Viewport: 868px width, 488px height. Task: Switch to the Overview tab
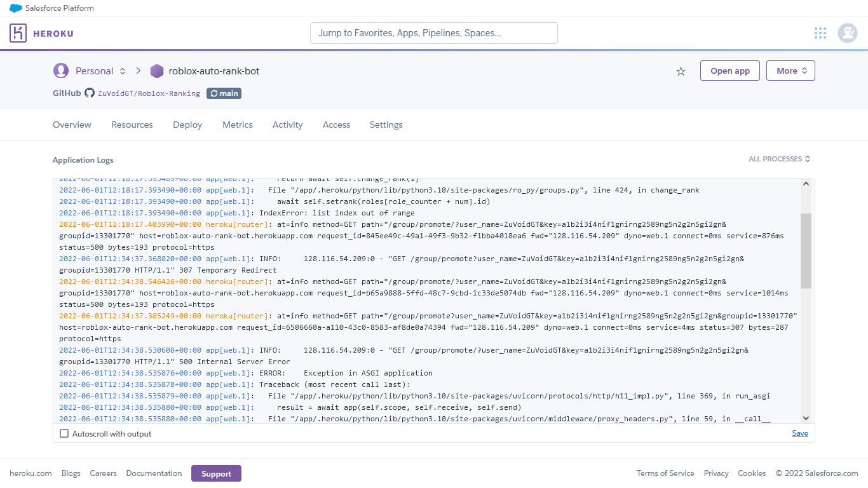pos(72,125)
